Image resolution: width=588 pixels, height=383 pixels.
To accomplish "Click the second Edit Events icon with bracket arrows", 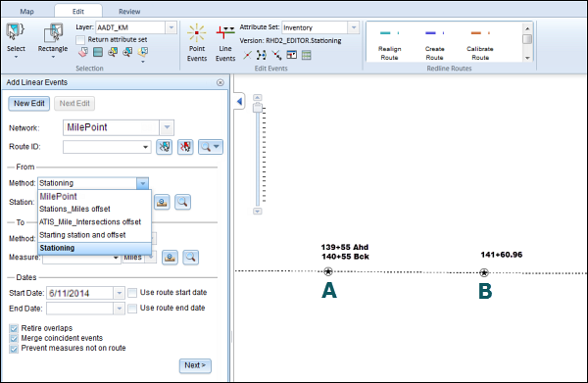I will pos(262,56).
